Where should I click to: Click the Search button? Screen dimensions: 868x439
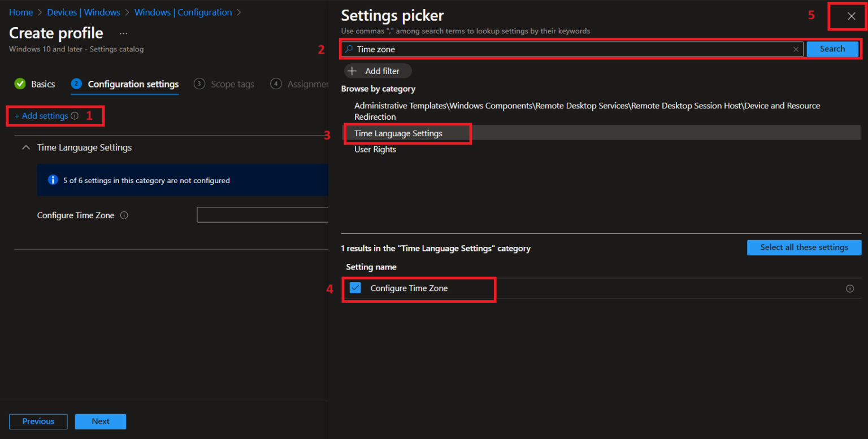coord(832,49)
